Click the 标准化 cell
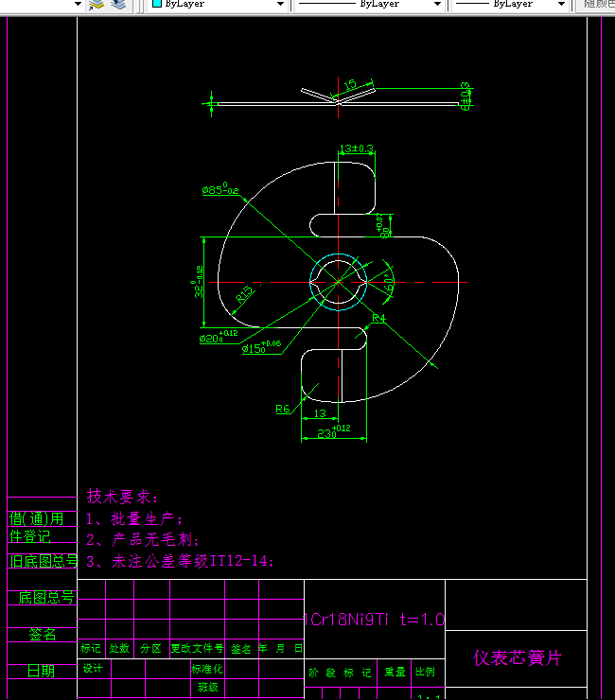 click(207, 669)
